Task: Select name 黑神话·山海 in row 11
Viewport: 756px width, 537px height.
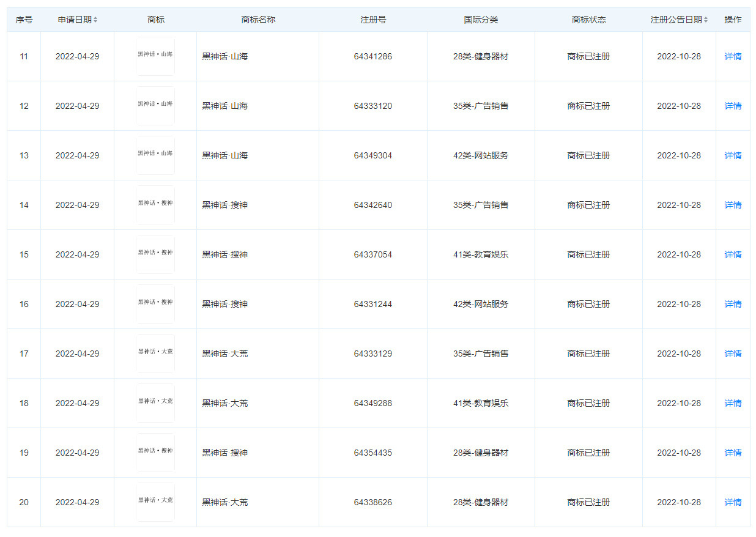Action: [x=225, y=56]
